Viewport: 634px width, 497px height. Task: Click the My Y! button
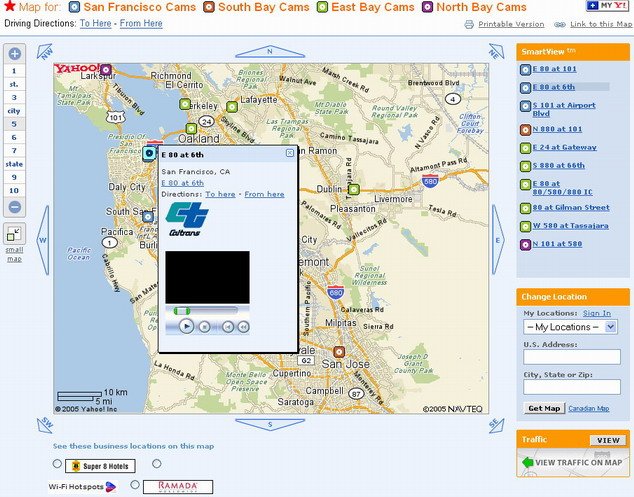[x=607, y=6]
